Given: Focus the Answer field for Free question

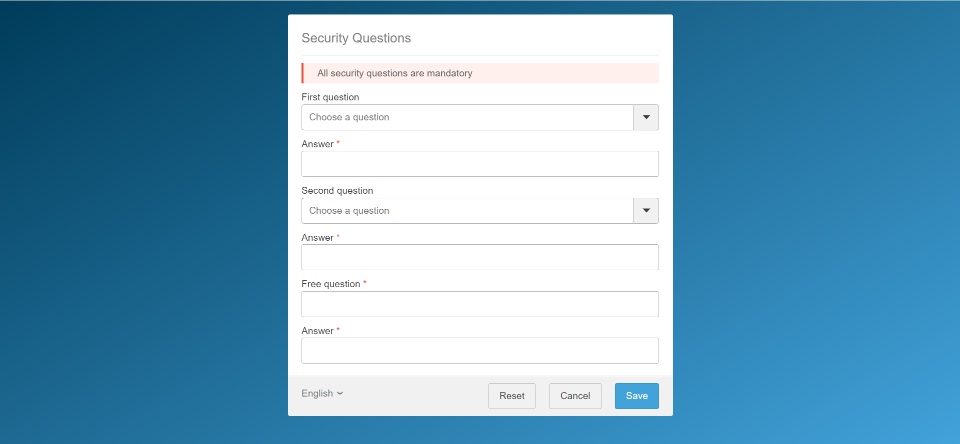Looking at the screenshot, I should tap(480, 350).
